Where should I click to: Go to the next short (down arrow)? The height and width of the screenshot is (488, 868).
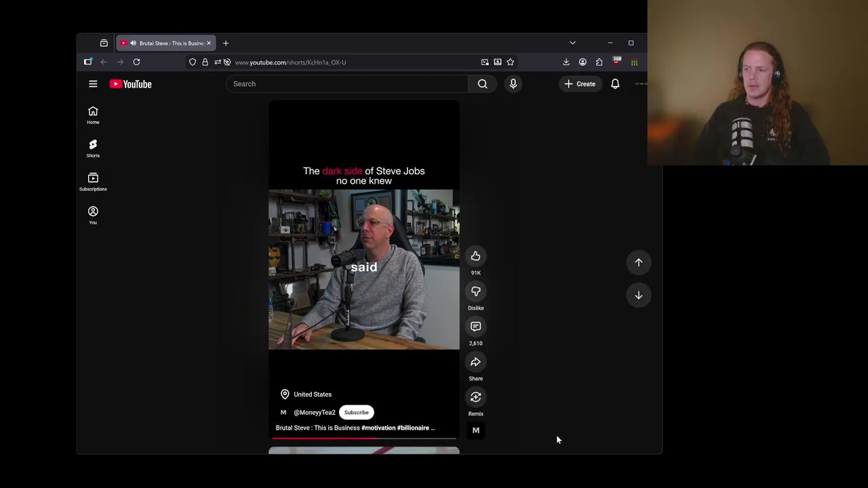coord(638,295)
